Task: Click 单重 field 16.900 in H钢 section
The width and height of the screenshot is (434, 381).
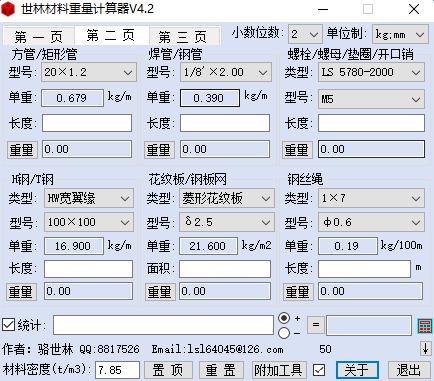Action: coord(74,246)
